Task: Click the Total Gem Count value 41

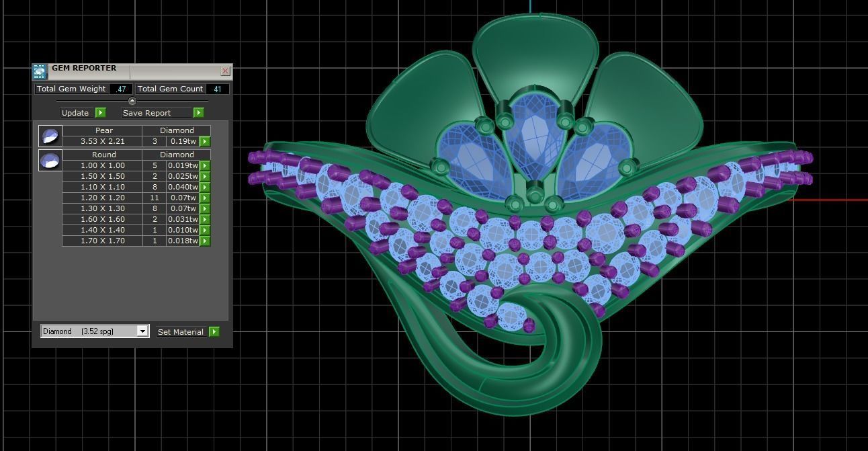Action: click(217, 89)
